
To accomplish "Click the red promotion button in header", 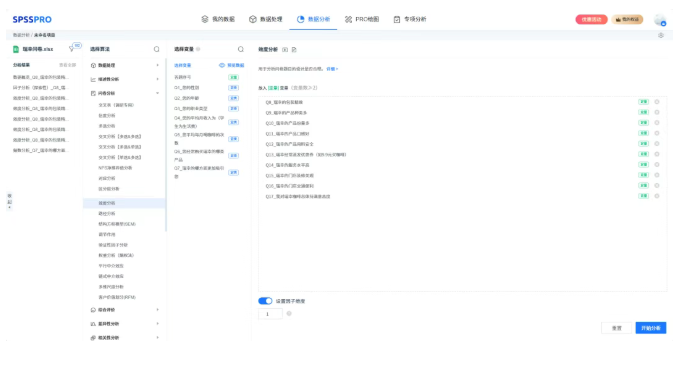I will click(x=591, y=19).
